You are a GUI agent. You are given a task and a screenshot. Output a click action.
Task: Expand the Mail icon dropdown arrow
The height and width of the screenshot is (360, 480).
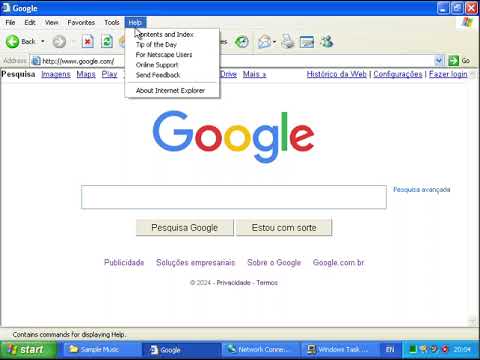274,42
